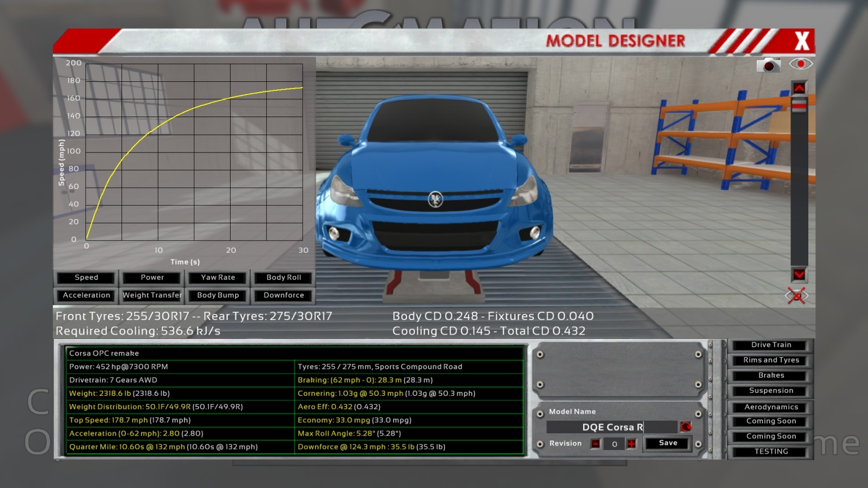The width and height of the screenshot is (868, 488).
Task: Open the Aerodynamics section
Action: [771, 407]
